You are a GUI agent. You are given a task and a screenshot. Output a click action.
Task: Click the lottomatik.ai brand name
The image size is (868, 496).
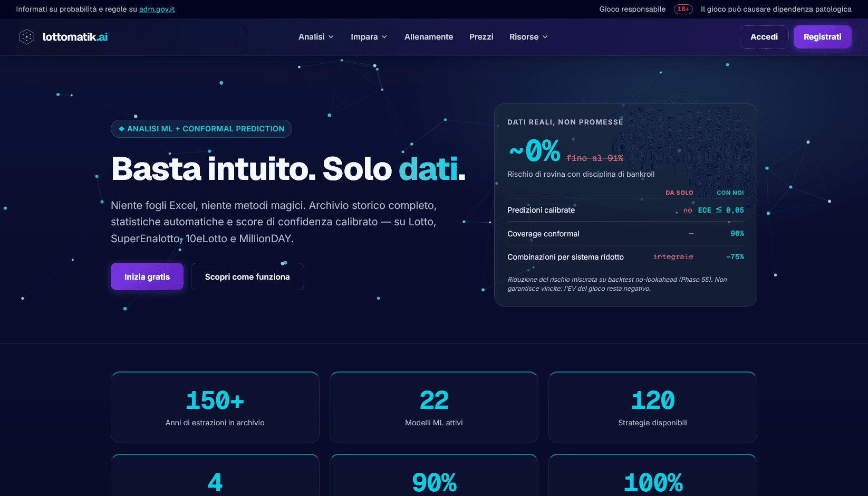point(75,36)
